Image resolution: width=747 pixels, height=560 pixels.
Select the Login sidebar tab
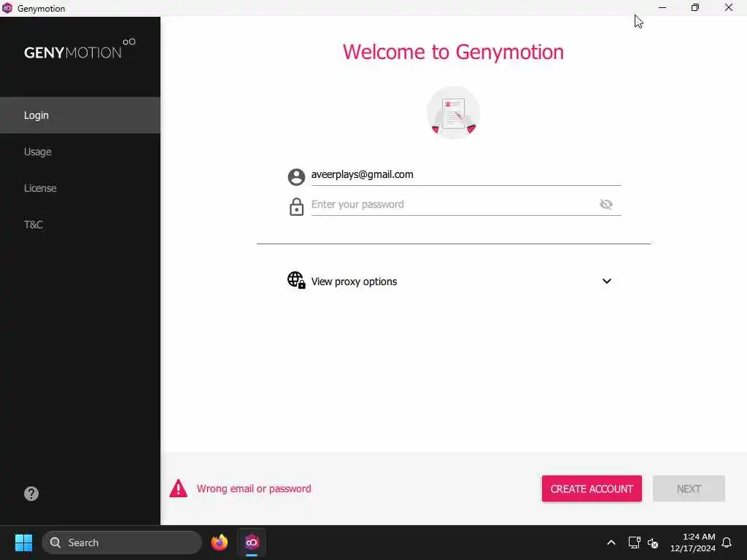pos(80,115)
